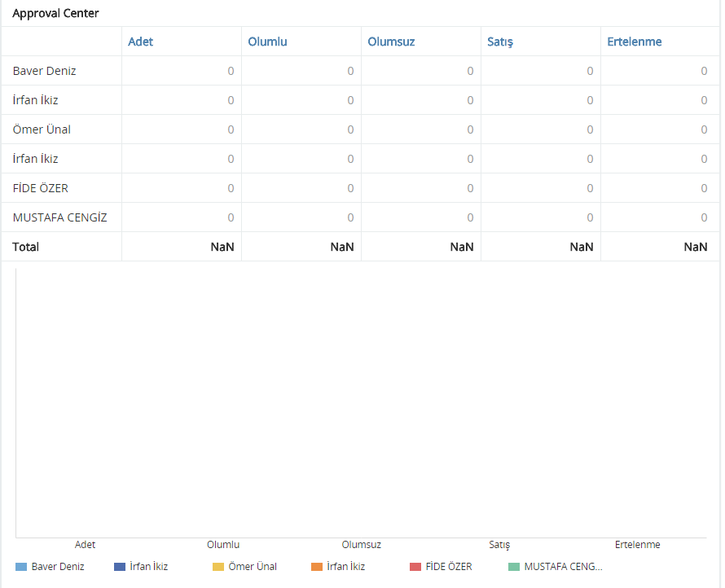Toggle green MUSTAFA CENG... legend swatch
Viewport: 725px width, 588px height.
click(x=514, y=567)
